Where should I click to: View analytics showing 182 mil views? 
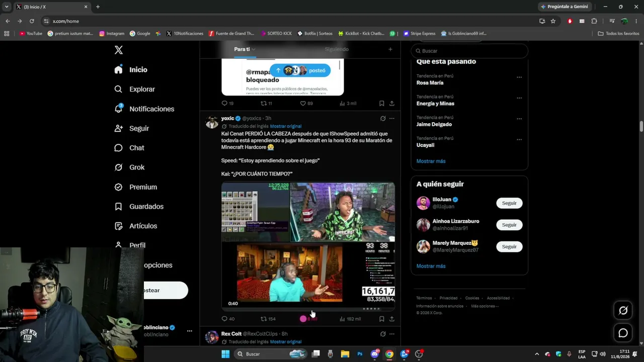pos(350,319)
